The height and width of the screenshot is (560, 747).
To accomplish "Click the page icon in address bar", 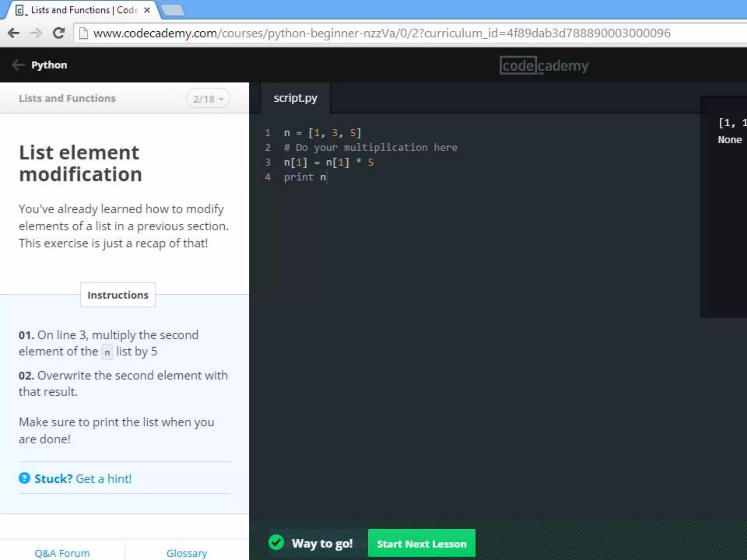I will pos(84,33).
